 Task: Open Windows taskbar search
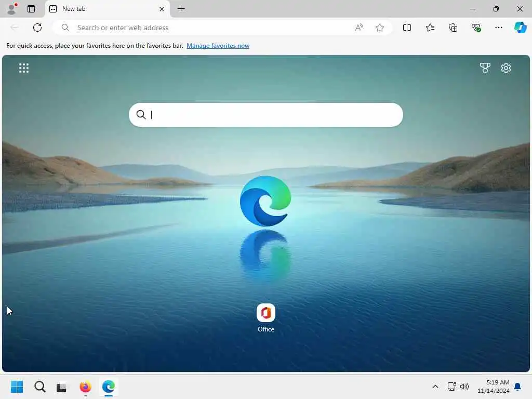(39, 387)
